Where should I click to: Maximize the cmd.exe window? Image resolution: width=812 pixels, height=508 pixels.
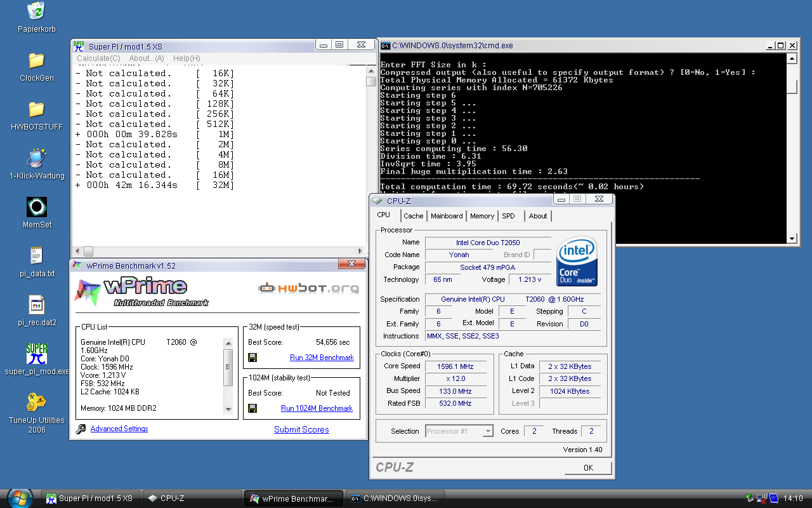781,46
